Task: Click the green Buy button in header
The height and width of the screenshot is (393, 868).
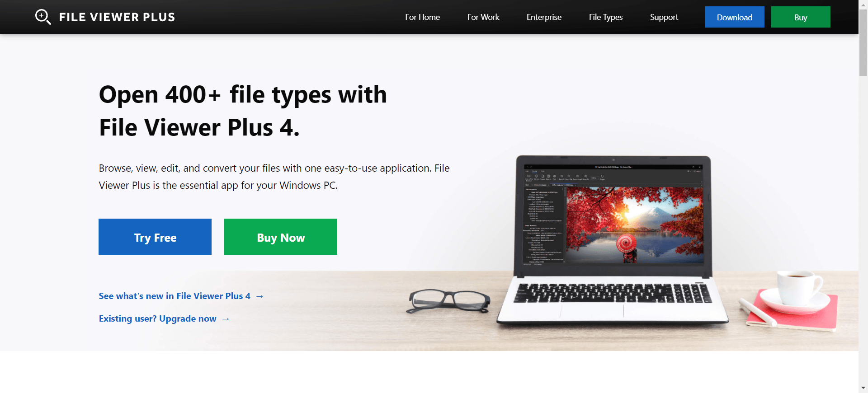Action: coord(801,17)
